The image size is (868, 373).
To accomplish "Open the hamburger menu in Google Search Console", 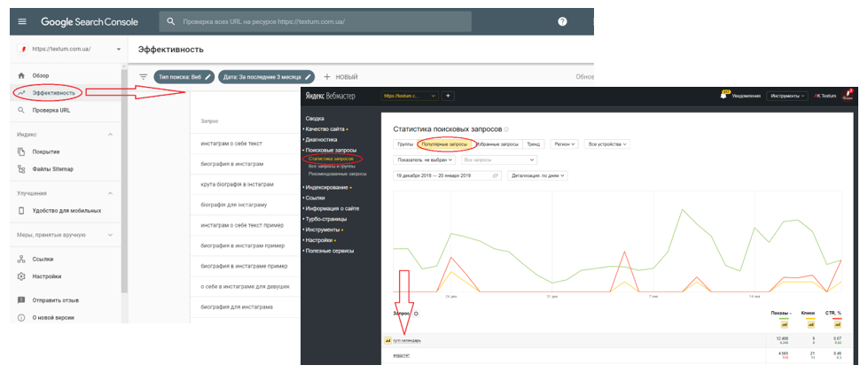I will [x=22, y=21].
